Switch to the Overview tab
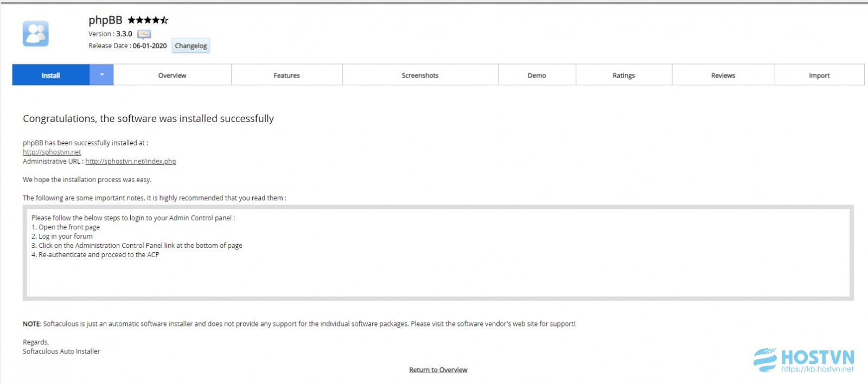The width and height of the screenshot is (868, 384). tap(173, 75)
